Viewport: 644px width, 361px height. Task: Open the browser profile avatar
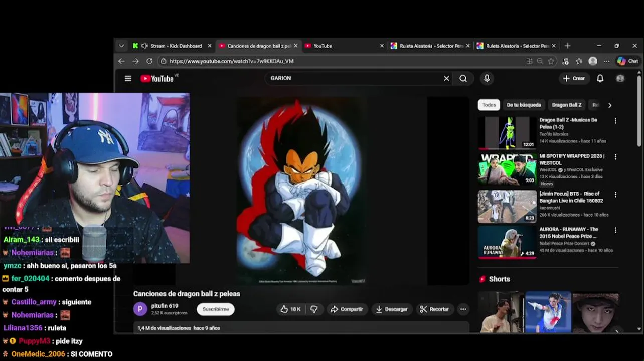coord(593,61)
